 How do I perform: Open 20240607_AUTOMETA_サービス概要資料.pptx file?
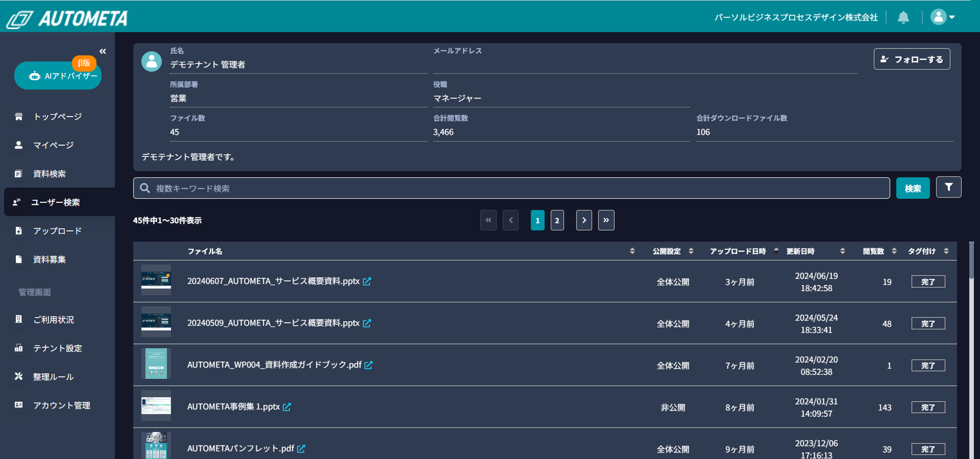point(273,281)
